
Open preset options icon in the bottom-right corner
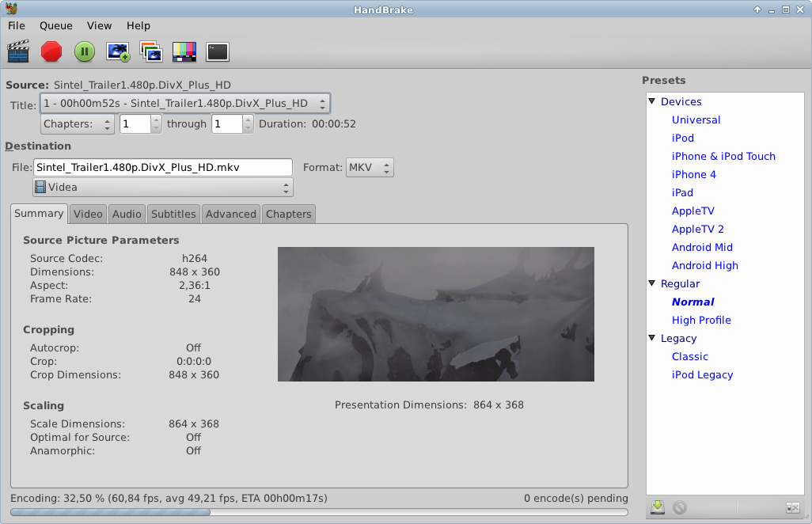click(793, 507)
